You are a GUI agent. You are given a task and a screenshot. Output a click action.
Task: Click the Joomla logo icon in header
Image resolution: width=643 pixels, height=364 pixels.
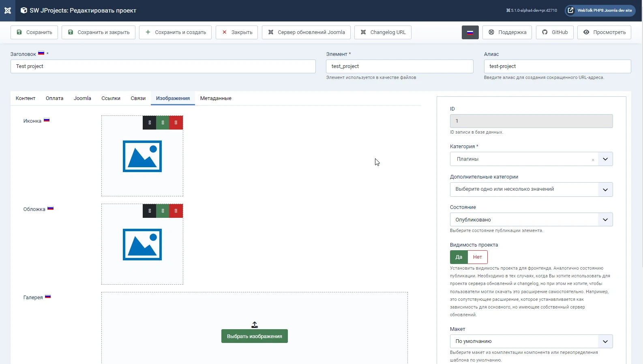(x=8, y=11)
